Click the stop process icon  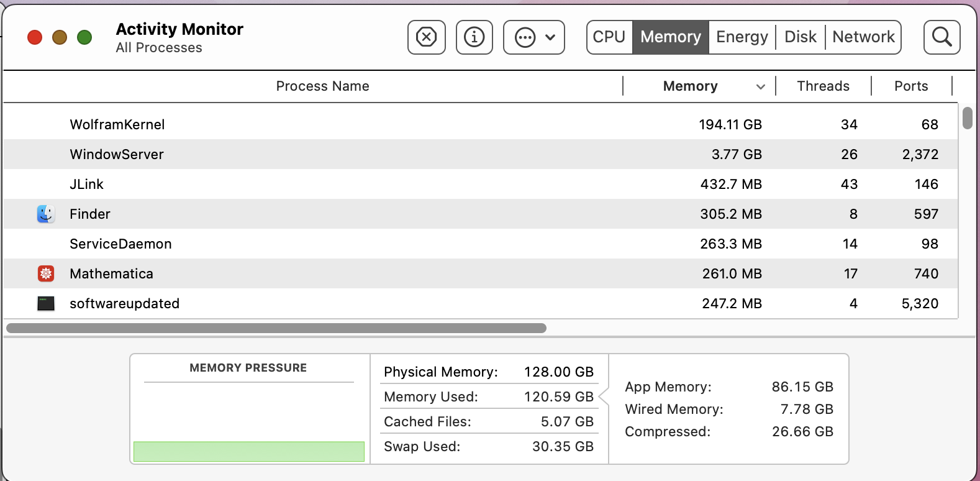click(x=426, y=37)
